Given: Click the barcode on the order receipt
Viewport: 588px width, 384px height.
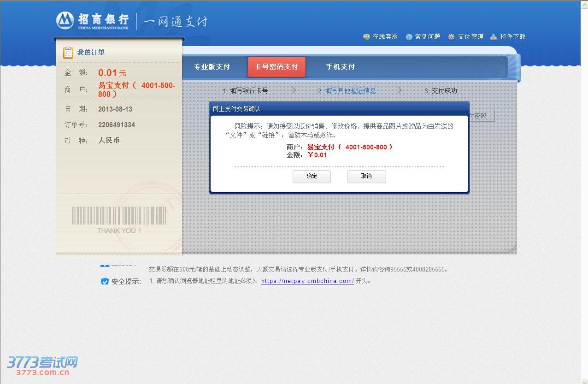Looking at the screenshot, I should [119, 215].
